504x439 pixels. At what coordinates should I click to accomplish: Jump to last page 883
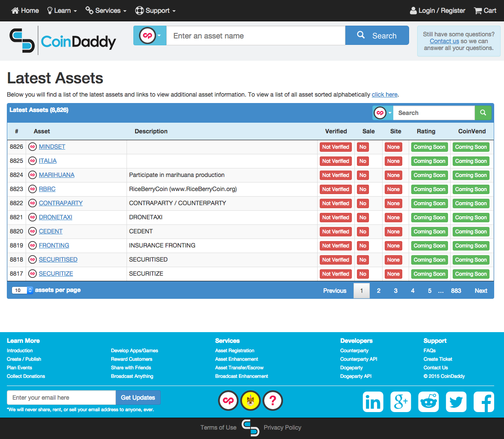coord(456,291)
